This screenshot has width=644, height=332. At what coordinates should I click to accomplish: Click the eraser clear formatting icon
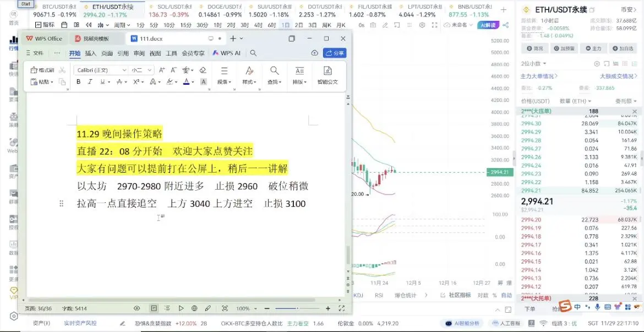pos(203,70)
